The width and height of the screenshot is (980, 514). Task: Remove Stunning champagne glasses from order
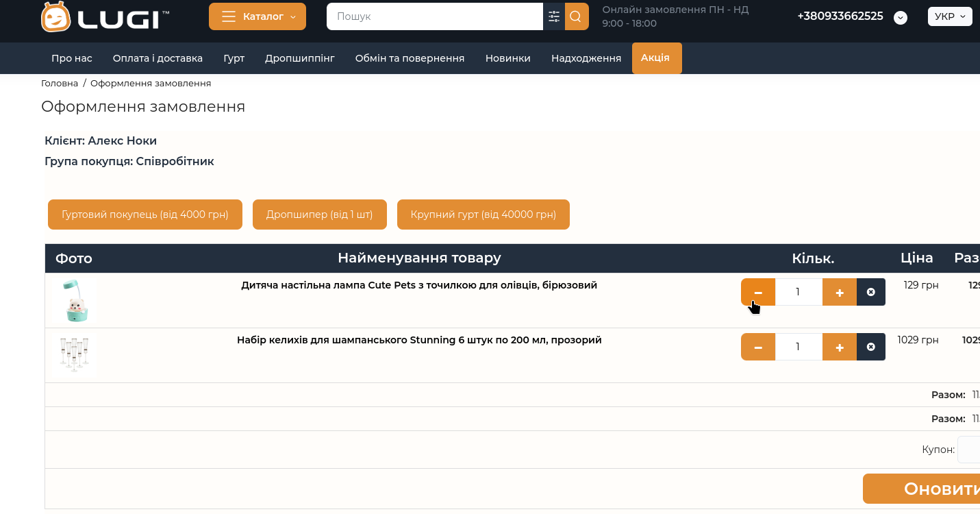pos(871,347)
